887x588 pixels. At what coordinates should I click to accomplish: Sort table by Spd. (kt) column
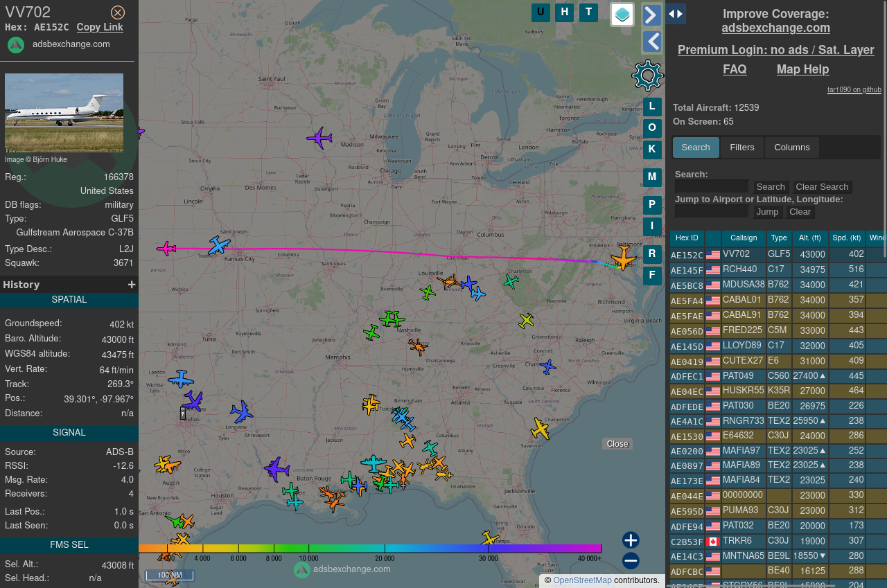tap(847, 238)
